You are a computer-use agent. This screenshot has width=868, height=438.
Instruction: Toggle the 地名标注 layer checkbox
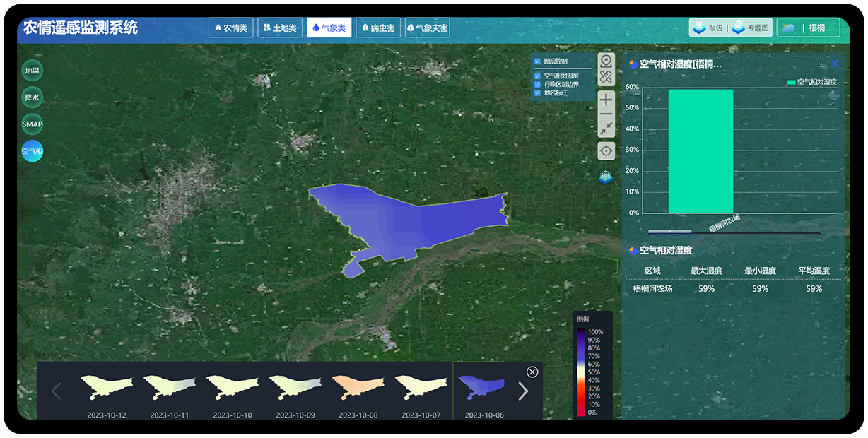(537, 93)
